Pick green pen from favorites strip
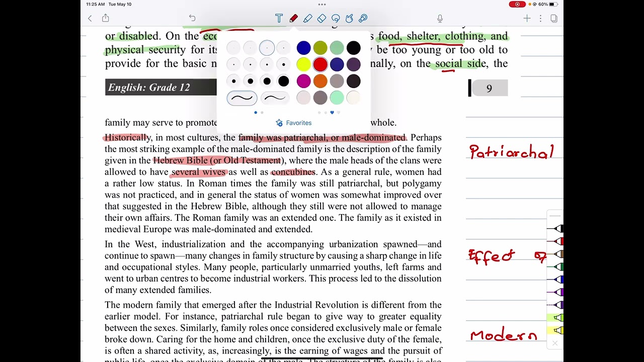644x362 pixels. [x=555, y=266]
